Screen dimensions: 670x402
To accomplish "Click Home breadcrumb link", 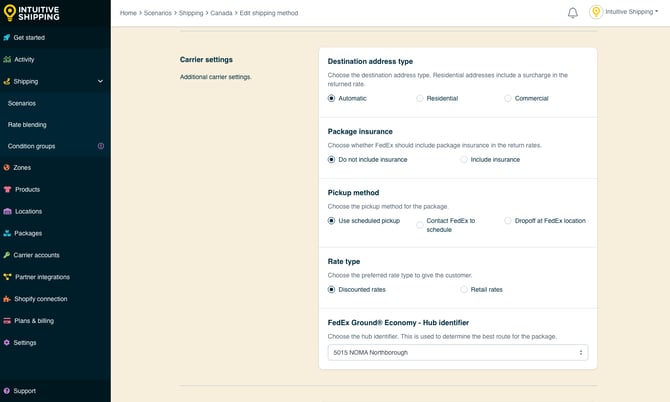I will click(128, 13).
